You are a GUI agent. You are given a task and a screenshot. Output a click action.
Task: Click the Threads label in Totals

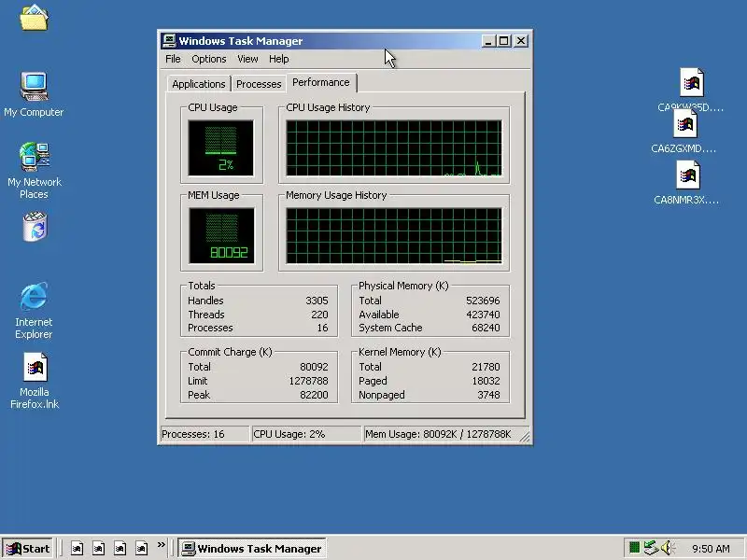click(205, 315)
